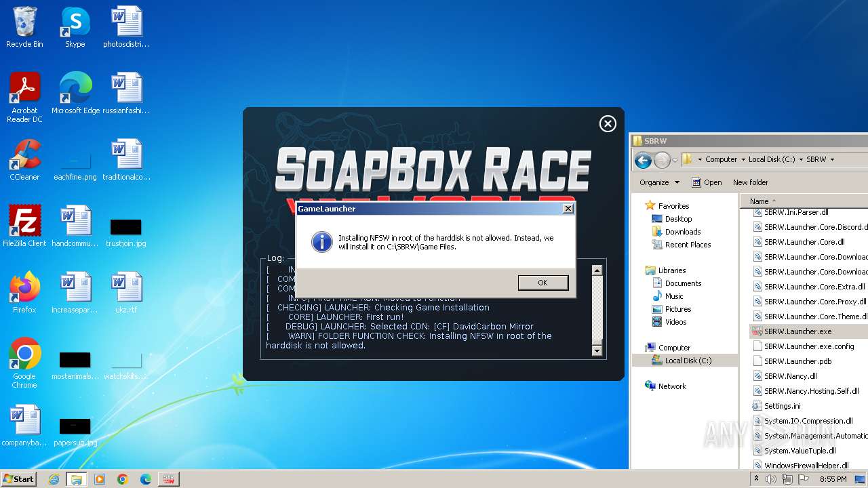868x488 pixels.
Task: Open Windows Explorer taskbar button
Action: (77, 479)
